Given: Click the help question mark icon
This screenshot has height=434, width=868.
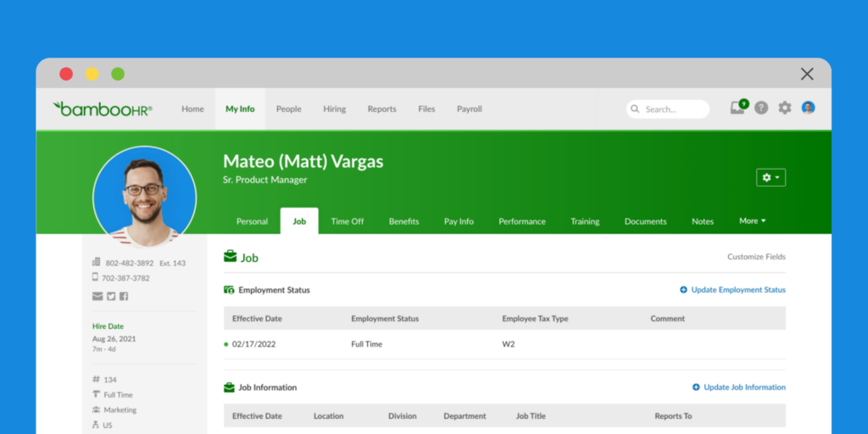Looking at the screenshot, I should 761,108.
